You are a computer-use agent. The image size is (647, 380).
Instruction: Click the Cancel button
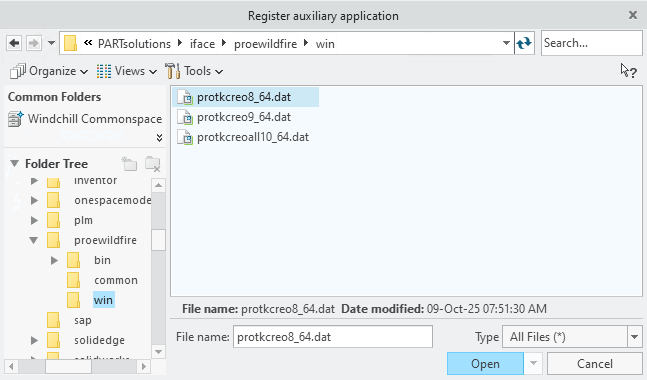tap(595, 364)
